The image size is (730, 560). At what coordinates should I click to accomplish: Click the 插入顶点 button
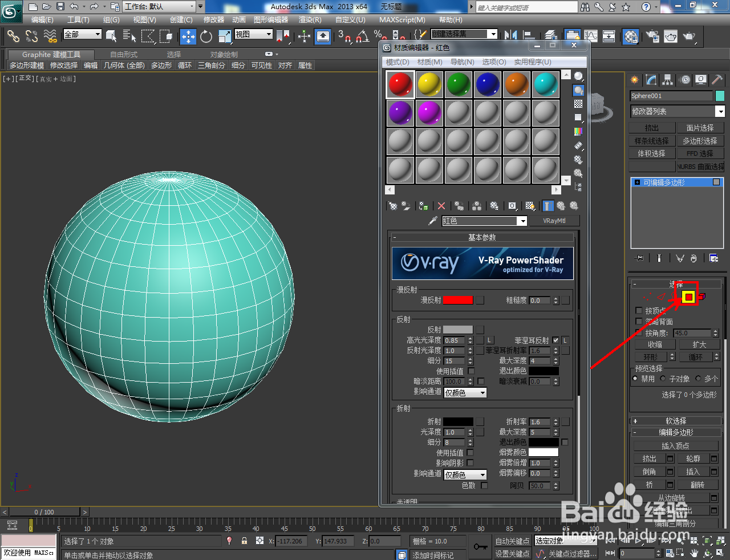[675, 446]
